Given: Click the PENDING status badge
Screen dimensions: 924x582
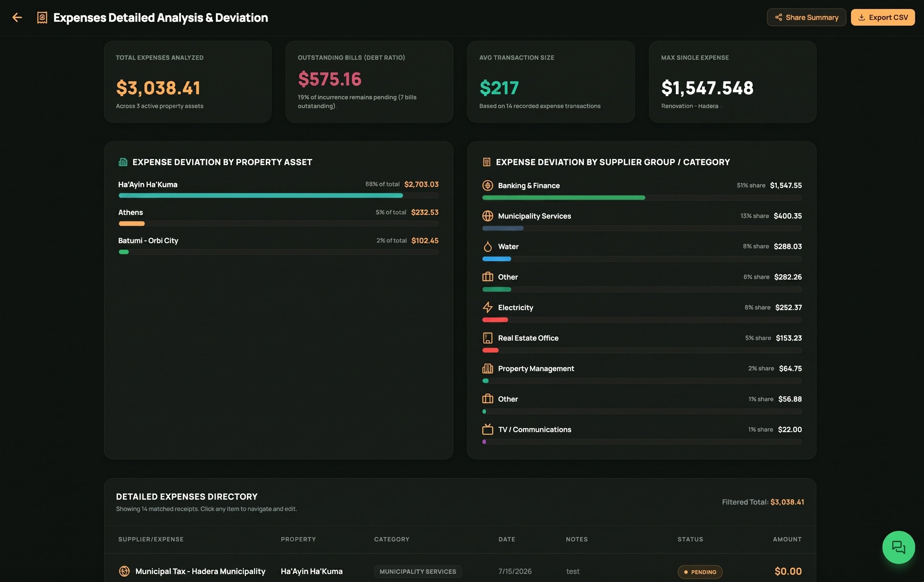Looking at the screenshot, I should (700, 572).
